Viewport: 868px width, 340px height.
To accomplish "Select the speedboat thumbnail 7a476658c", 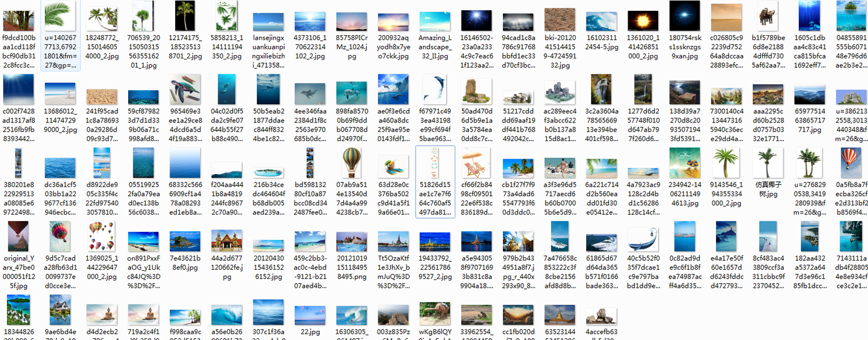I will 560,236.
